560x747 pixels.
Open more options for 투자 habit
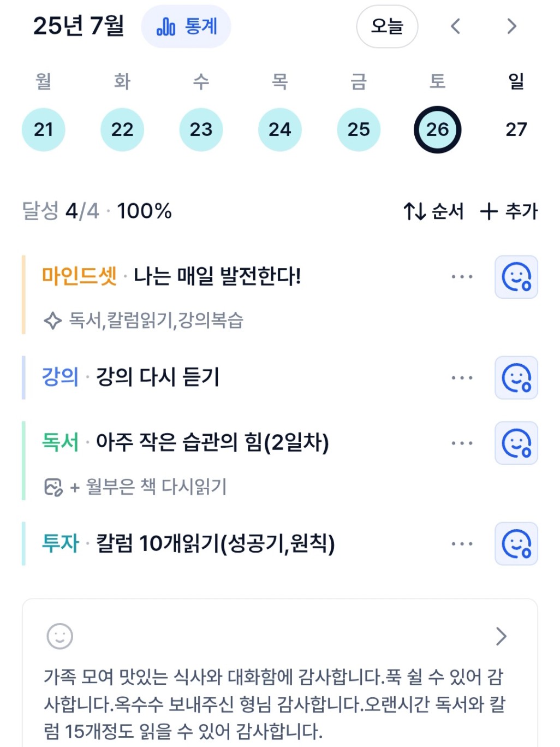(x=462, y=544)
